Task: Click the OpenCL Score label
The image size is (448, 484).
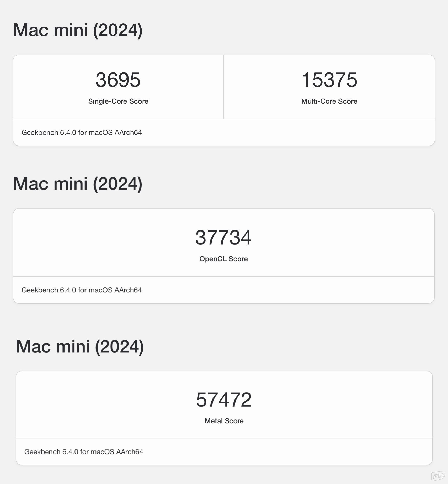Action: [x=223, y=259]
